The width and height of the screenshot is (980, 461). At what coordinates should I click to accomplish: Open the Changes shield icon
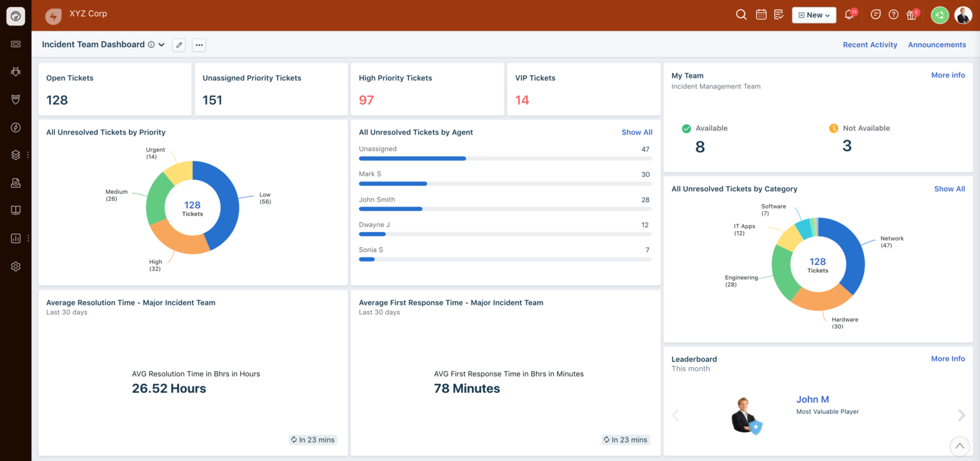pos(15,99)
